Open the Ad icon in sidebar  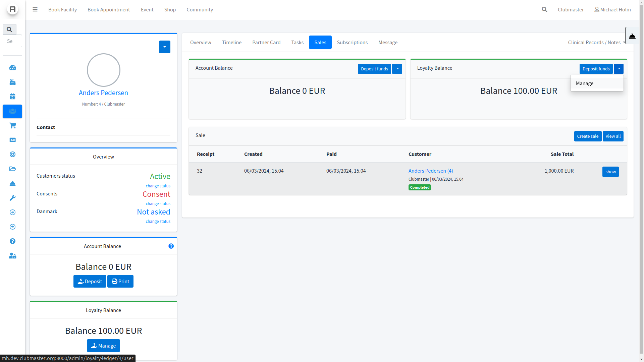click(x=12, y=140)
